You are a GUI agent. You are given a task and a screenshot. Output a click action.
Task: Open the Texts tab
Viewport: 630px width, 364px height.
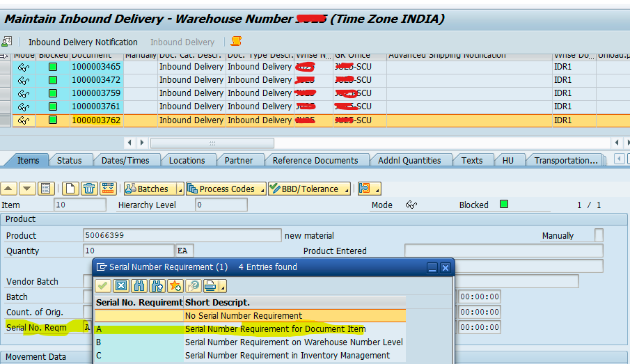pos(472,160)
